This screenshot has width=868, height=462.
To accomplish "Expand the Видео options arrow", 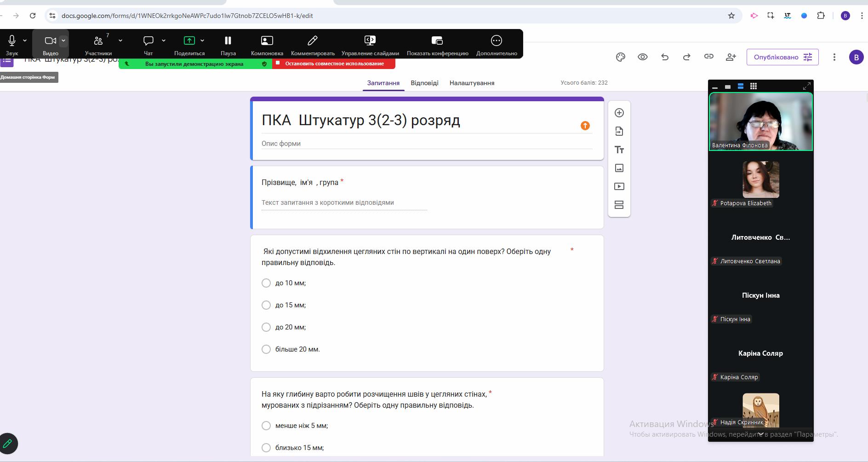I will click(x=63, y=40).
